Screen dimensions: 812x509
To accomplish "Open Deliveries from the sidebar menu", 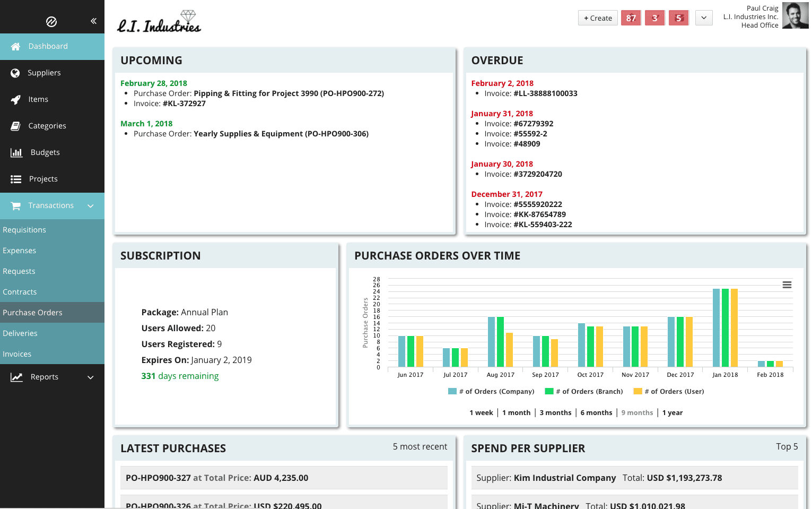I will click(20, 333).
